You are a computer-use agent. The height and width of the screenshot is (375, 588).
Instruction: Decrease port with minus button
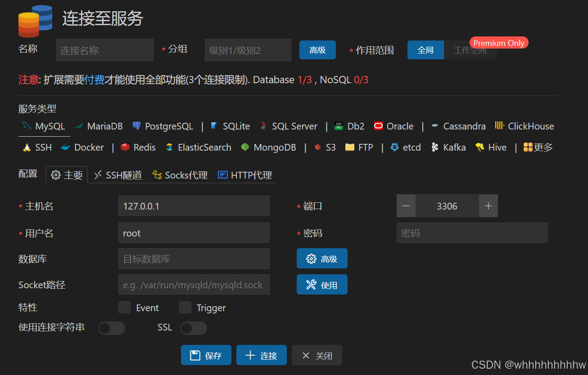(x=406, y=206)
